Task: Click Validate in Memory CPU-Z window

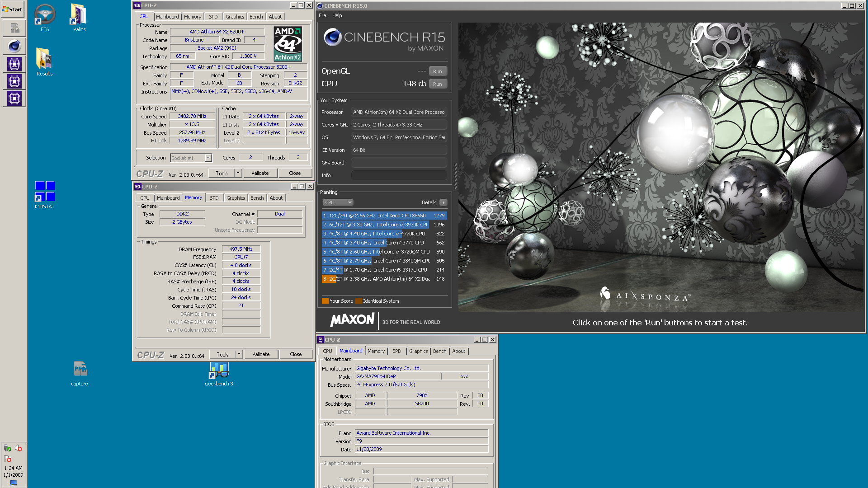Action: click(261, 354)
